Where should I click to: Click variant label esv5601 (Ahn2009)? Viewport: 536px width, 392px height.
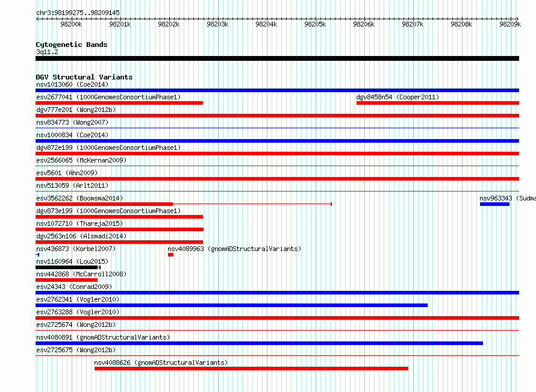[67, 173]
